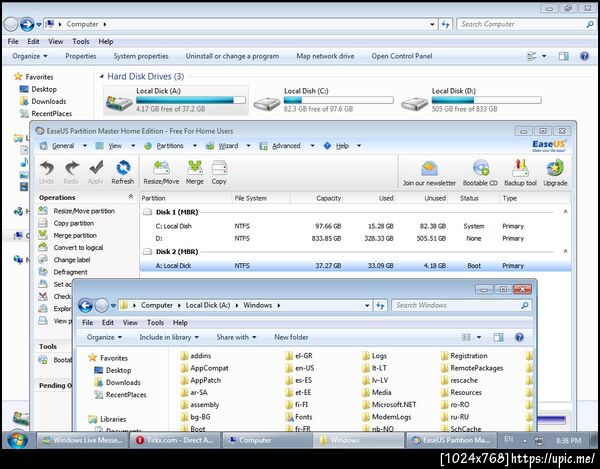The image size is (600, 469).
Task: Switch to EaseUS Partition Master taskbar button
Action: point(452,440)
